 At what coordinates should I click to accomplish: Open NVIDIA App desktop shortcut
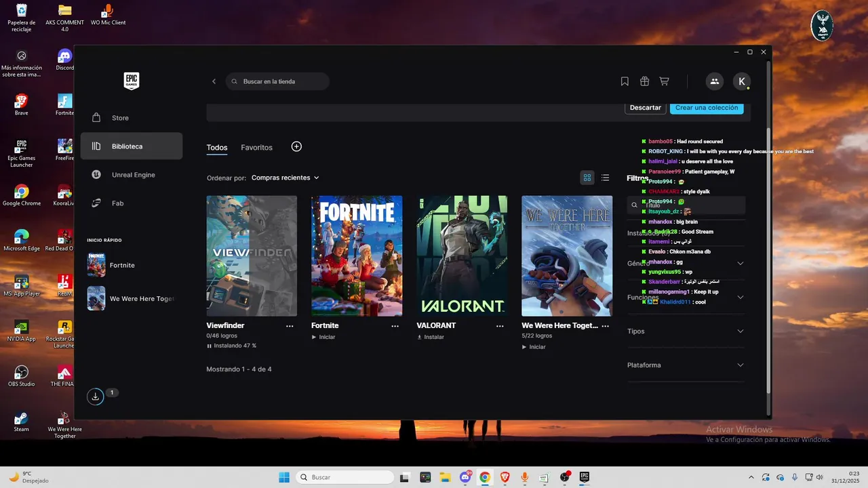click(x=21, y=331)
